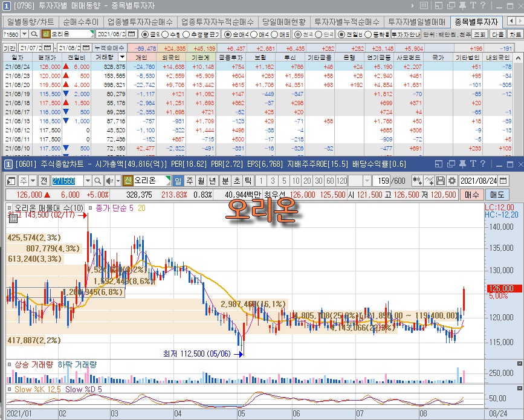Select the 등락률 radio button
Screen dimensions: 524x420
(368, 34)
